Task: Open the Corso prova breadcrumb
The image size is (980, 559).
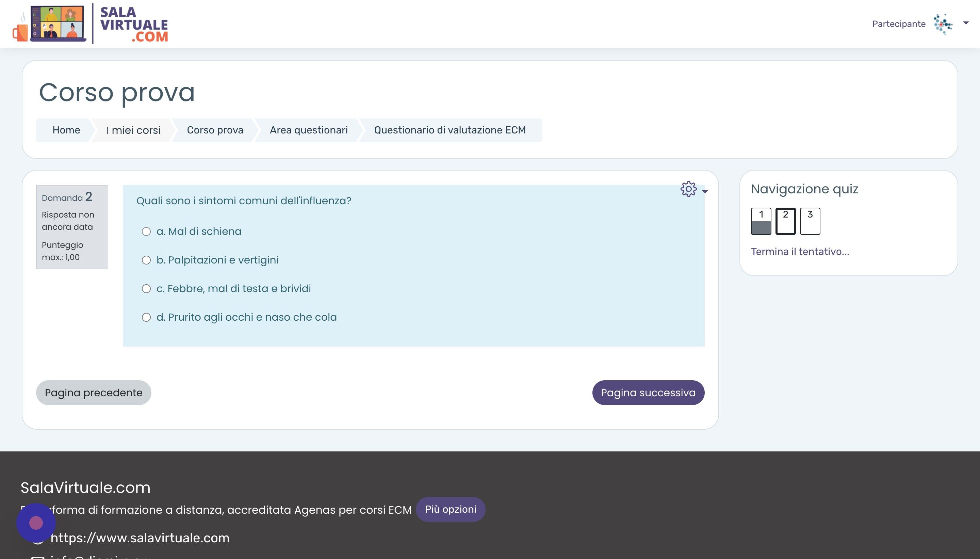Action: pos(215,130)
